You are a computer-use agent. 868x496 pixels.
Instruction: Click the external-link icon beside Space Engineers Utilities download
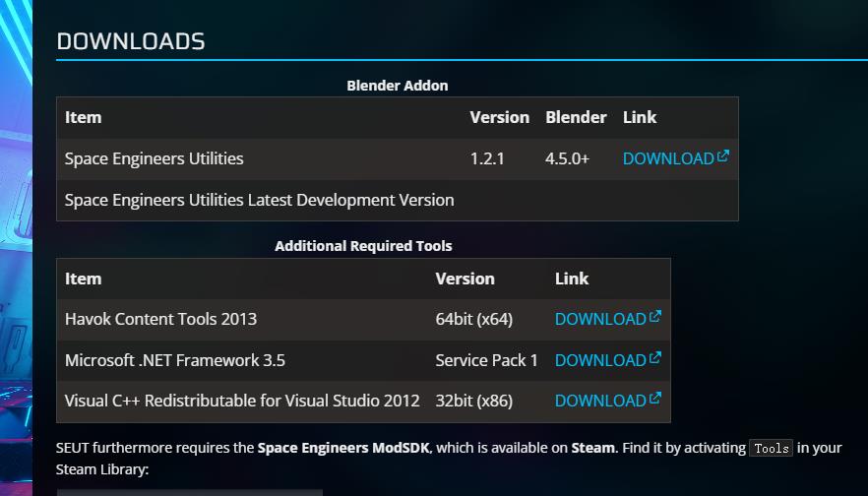[723, 156]
